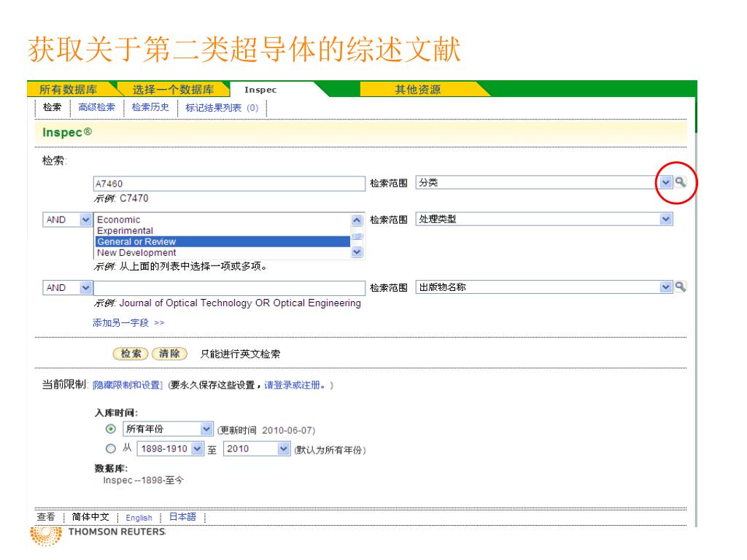Open the 1898-1910 start year dropdown

pyautogui.click(x=197, y=448)
